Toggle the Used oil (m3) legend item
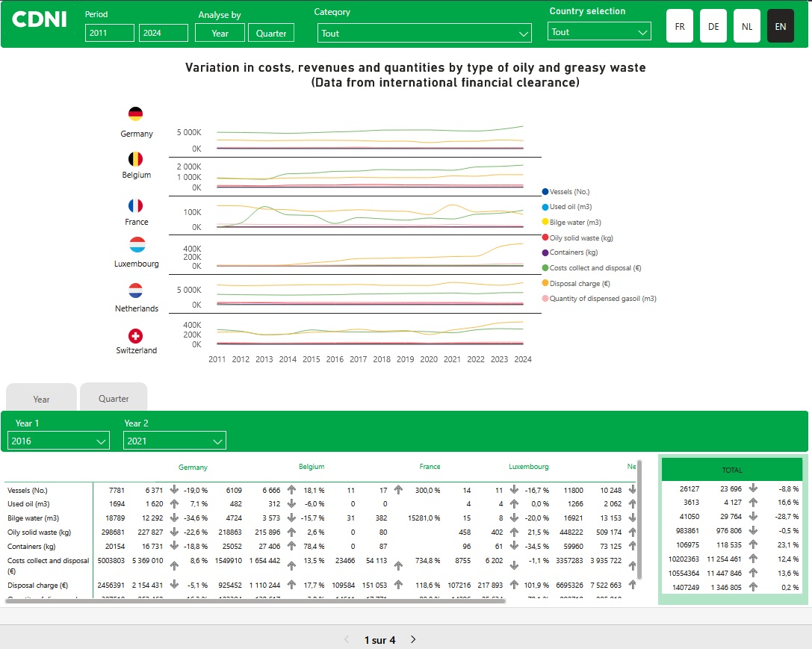This screenshot has width=812, height=649. 571,206
